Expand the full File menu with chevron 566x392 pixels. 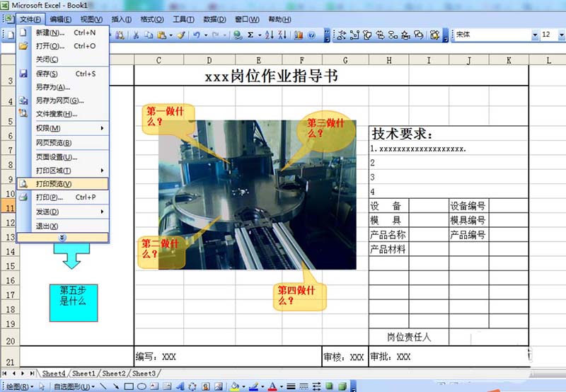(x=63, y=238)
